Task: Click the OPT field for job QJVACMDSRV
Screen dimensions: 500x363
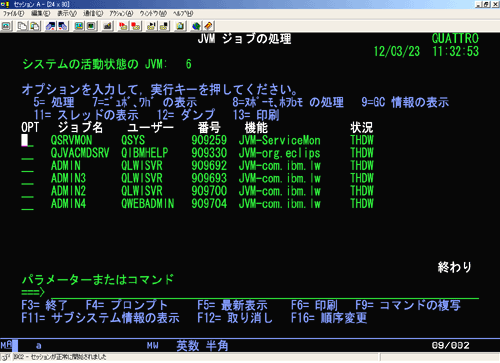Action: pyautogui.click(x=27, y=153)
